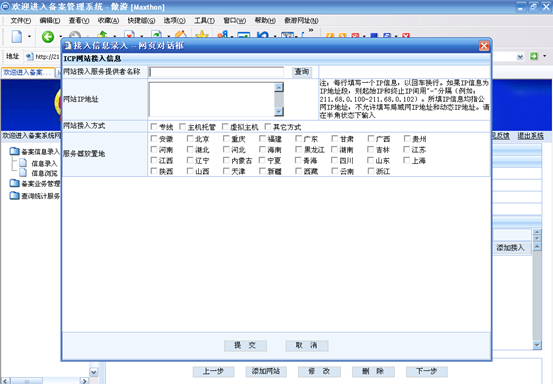Tick the 新疆 checkbox
Screen dimensions: 553x384
click(x=262, y=171)
